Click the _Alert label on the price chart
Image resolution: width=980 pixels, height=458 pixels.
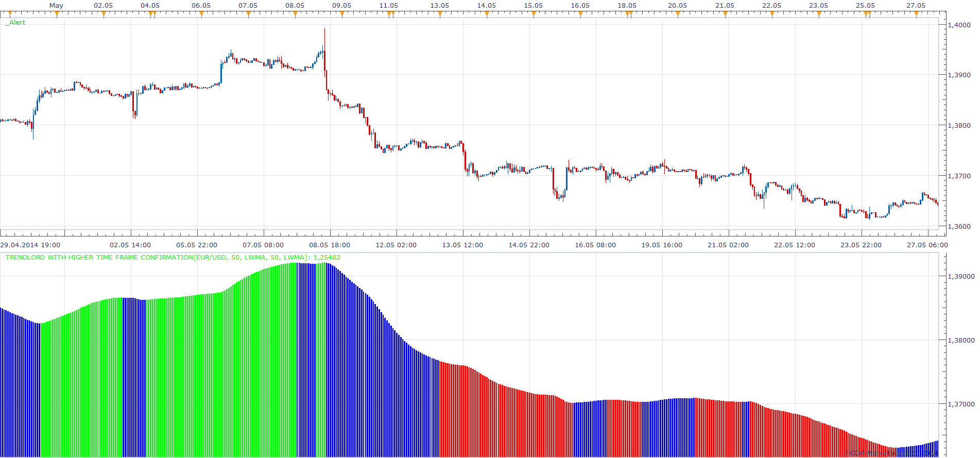tap(15, 23)
